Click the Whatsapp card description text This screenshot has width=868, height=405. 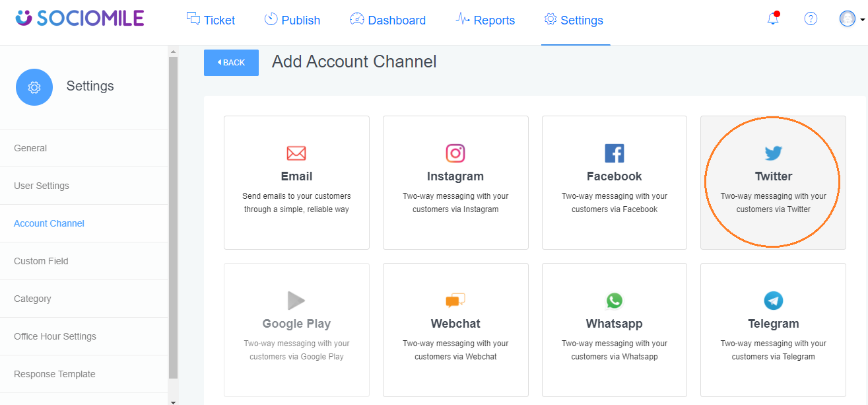coord(615,350)
